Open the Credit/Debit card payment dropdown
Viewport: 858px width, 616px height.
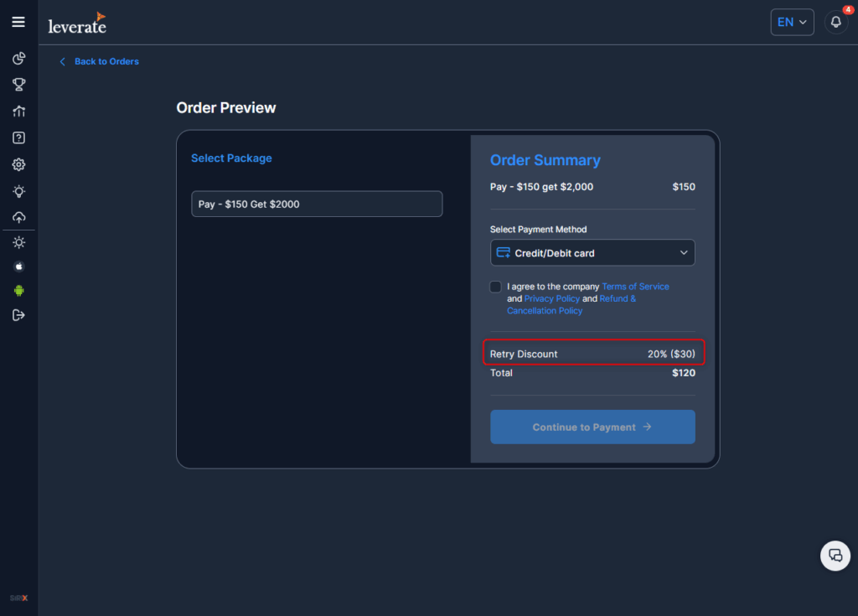point(592,253)
